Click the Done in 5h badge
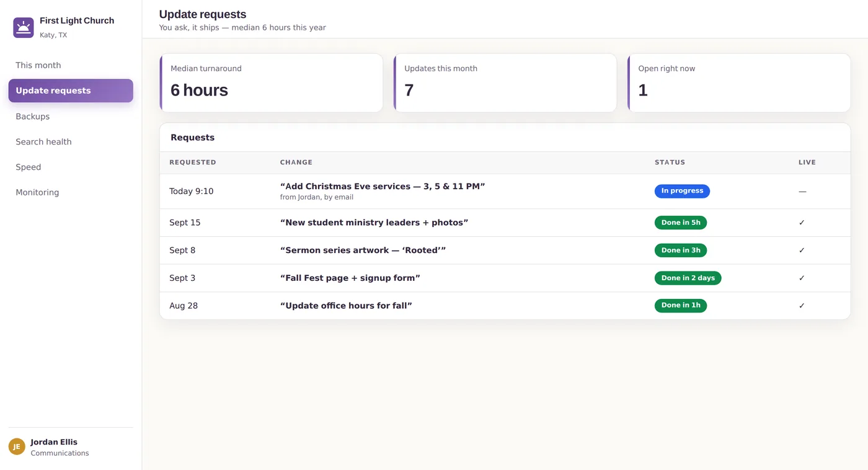 681,223
